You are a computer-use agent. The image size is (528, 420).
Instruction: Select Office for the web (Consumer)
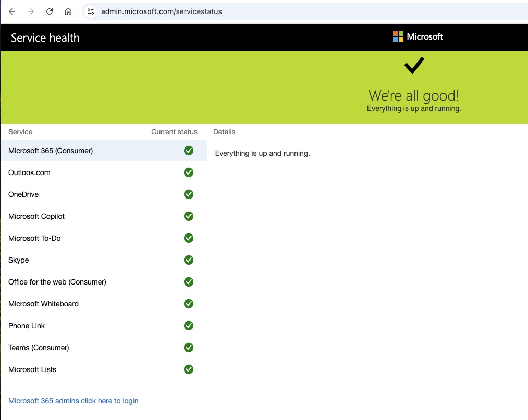tap(104, 282)
